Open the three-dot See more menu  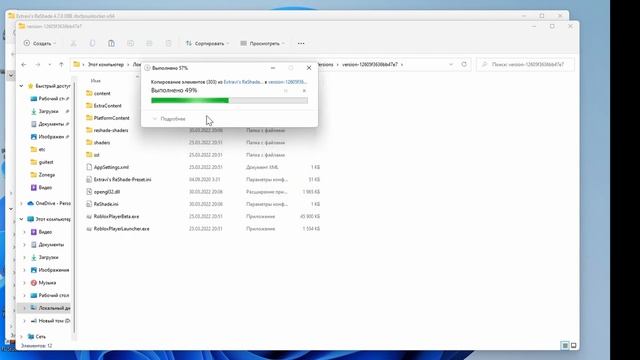pyautogui.click(x=301, y=43)
